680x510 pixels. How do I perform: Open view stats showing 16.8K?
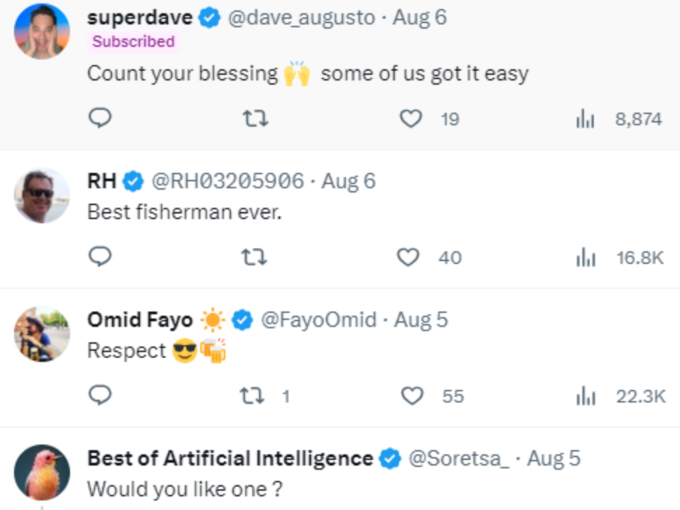(620, 258)
